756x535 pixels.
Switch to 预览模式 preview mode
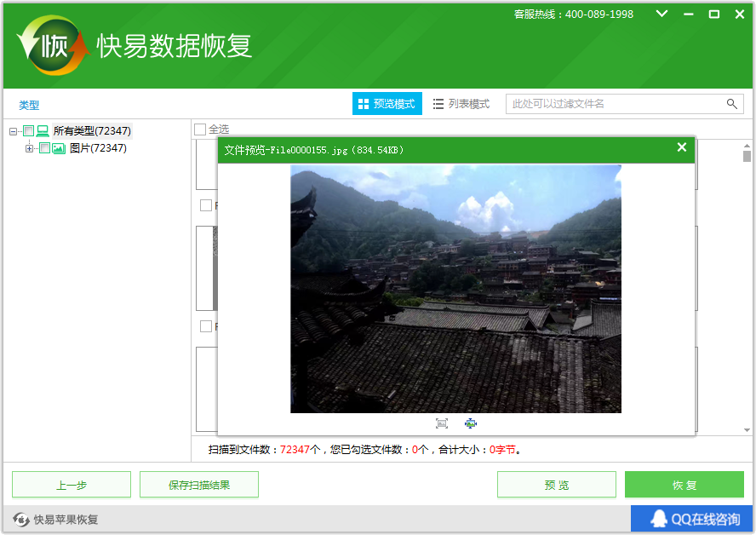click(387, 104)
